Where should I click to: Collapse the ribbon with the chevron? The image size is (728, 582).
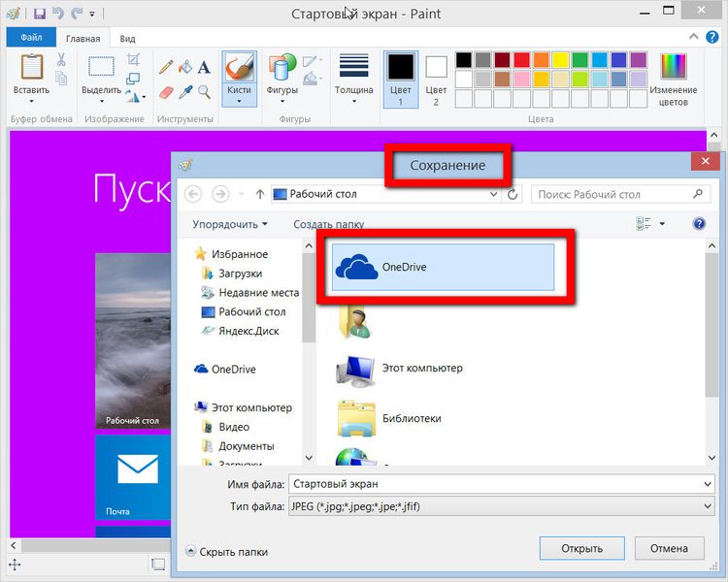point(694,36)
